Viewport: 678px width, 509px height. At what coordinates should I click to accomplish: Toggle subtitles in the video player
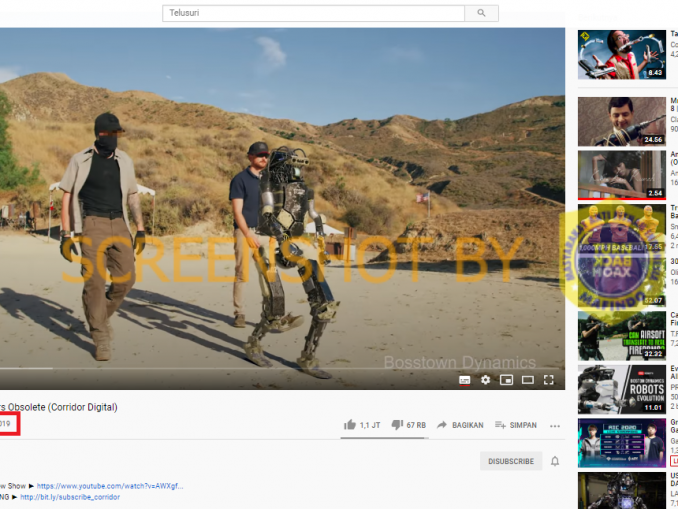point(464,380)
